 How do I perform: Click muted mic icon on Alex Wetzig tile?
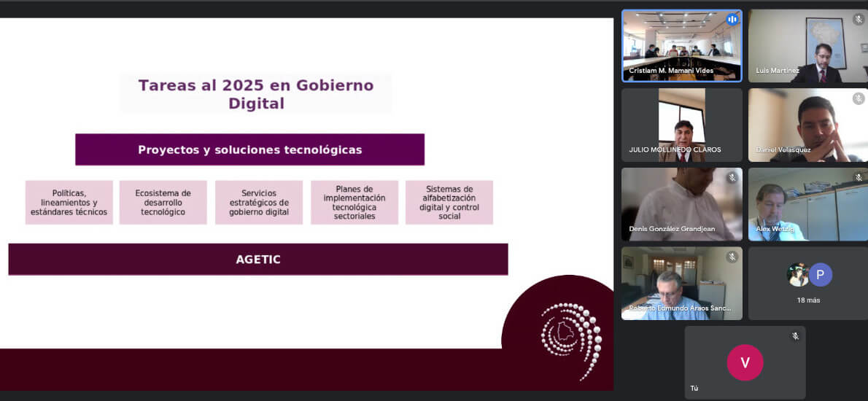859,178
